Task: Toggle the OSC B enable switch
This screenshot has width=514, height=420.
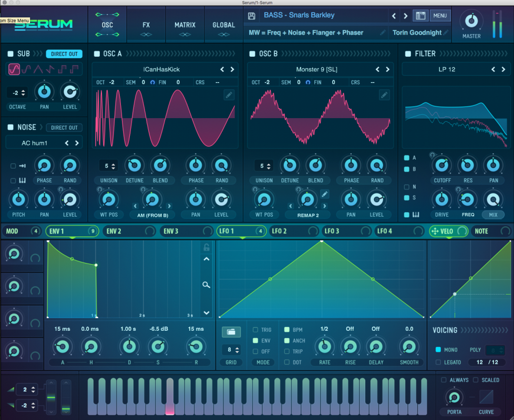Action: coord(252,54)
